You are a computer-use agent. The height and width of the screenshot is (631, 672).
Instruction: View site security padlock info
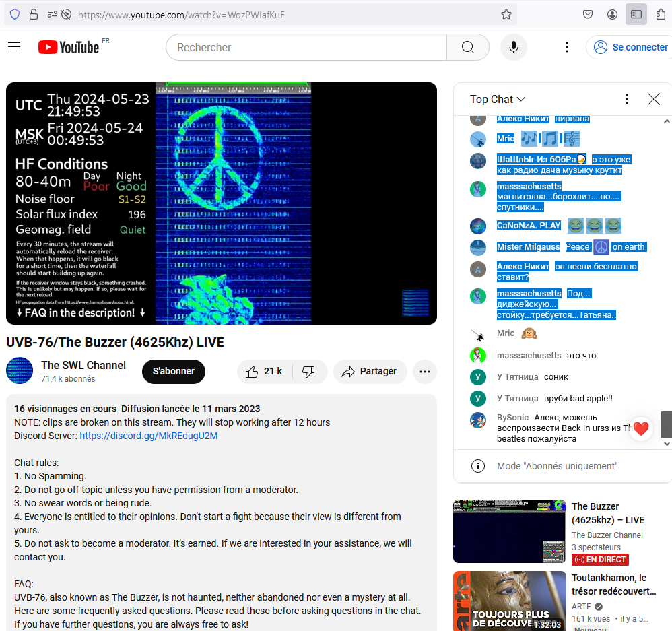tap(34, 15)
